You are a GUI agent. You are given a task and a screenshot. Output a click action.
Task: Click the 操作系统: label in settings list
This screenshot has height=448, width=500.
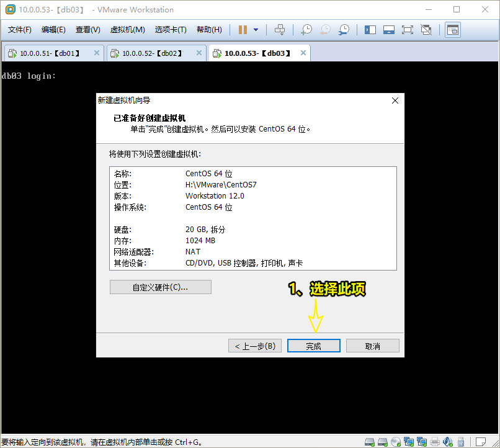130,207
